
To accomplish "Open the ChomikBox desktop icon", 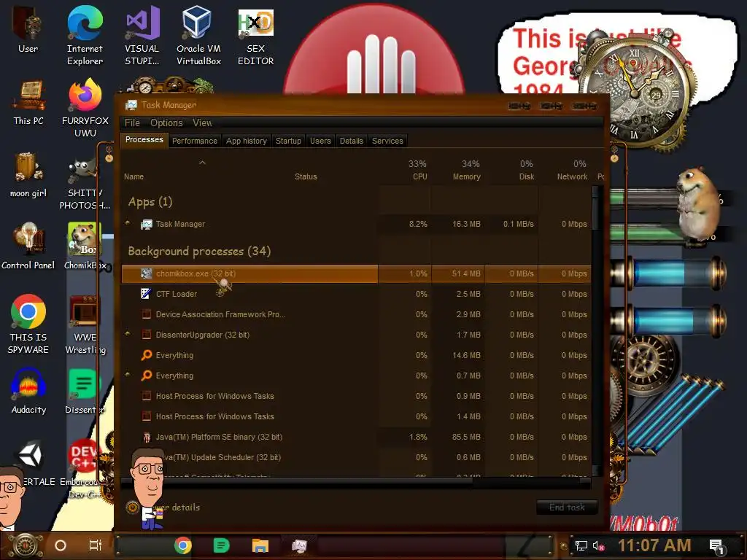I will coord(85,246).
